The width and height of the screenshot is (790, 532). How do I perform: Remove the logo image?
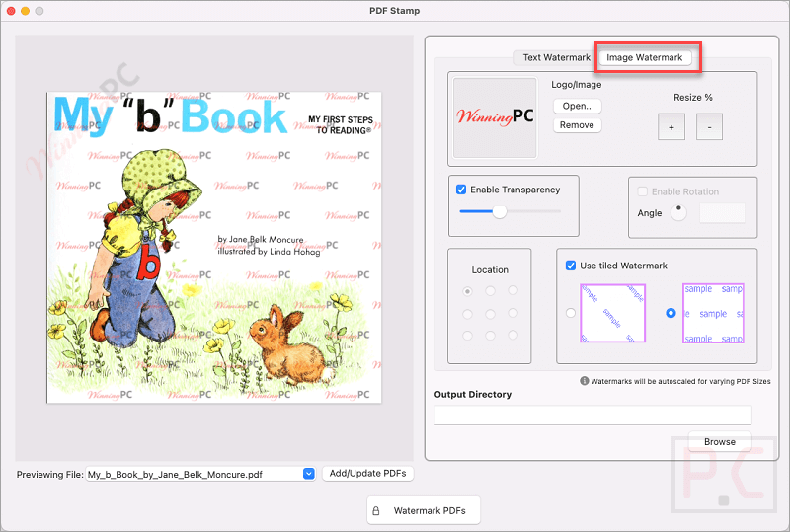tap(577, 125)
